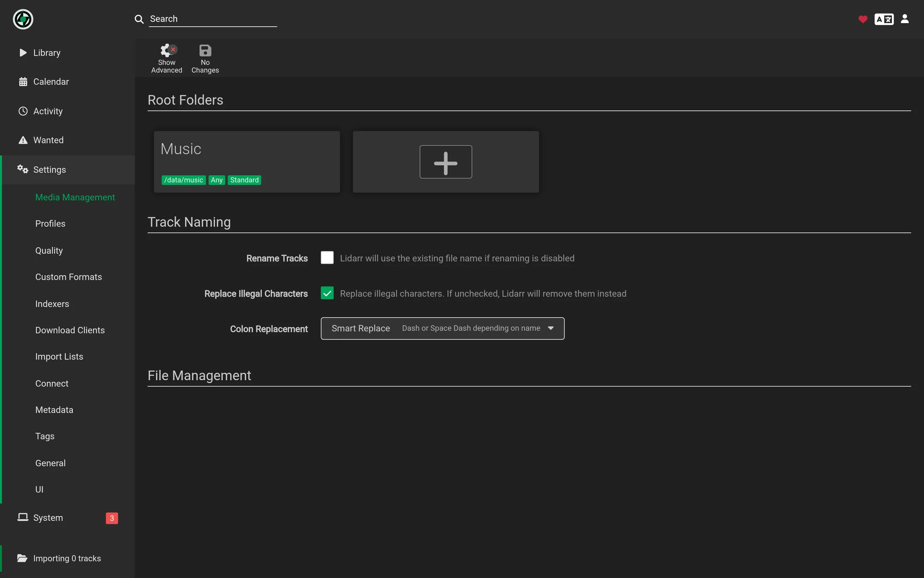Go to Connect settings

click(52, 384)
